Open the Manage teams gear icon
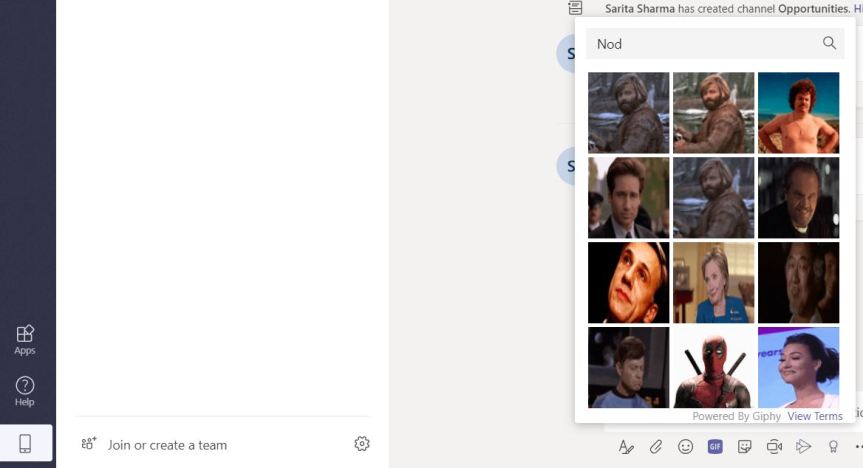This screenshot has width=863, height=468. point(362,444)
